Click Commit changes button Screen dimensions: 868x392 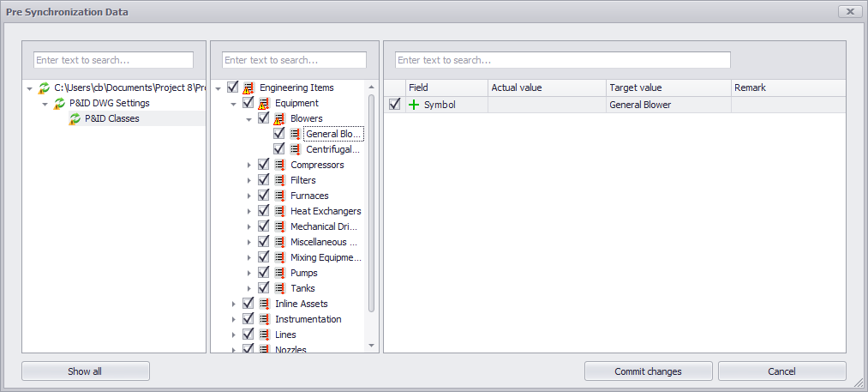point(649,371)
